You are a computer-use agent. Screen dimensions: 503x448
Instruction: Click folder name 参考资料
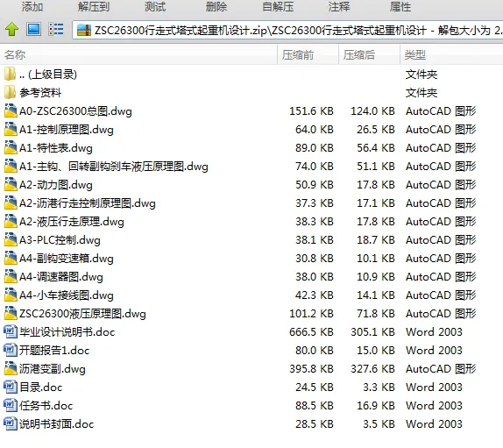40,93
